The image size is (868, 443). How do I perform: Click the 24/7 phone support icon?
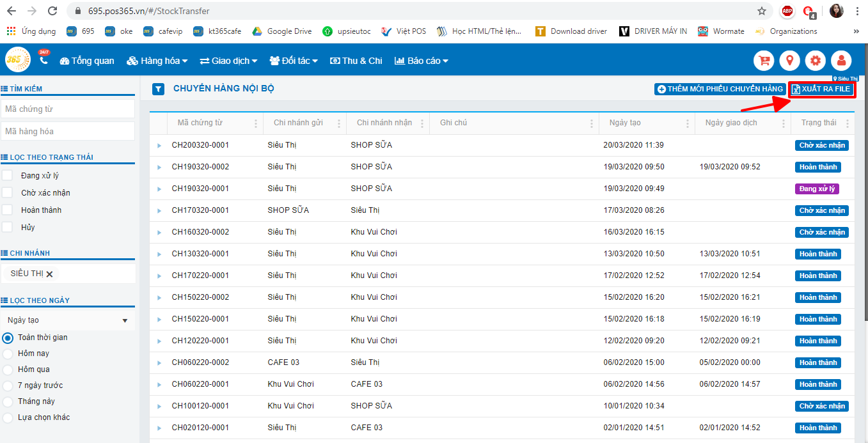[43, 60]
